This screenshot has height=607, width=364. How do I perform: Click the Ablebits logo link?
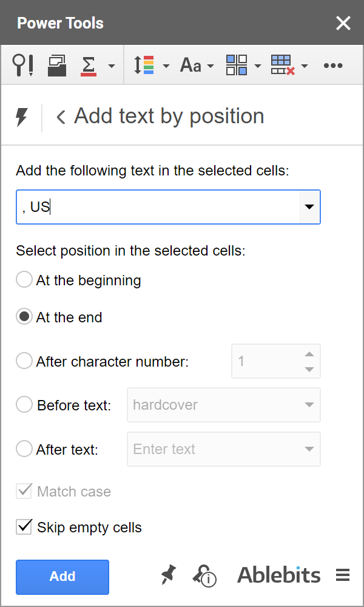pyautogui.click(x=278, y=575)
